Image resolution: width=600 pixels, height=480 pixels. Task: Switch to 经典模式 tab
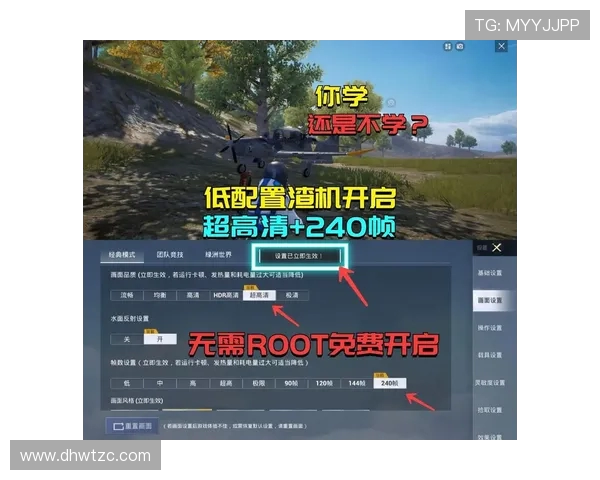point(122,255)
